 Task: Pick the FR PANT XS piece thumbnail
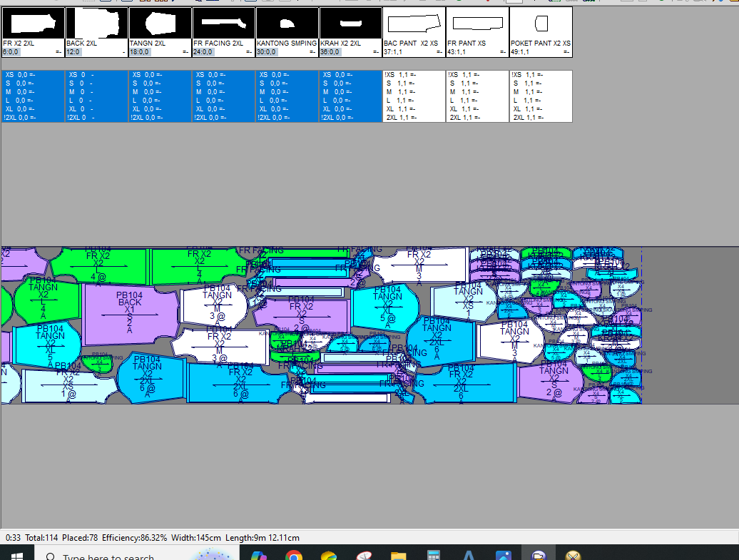click(x=477, y=23)
